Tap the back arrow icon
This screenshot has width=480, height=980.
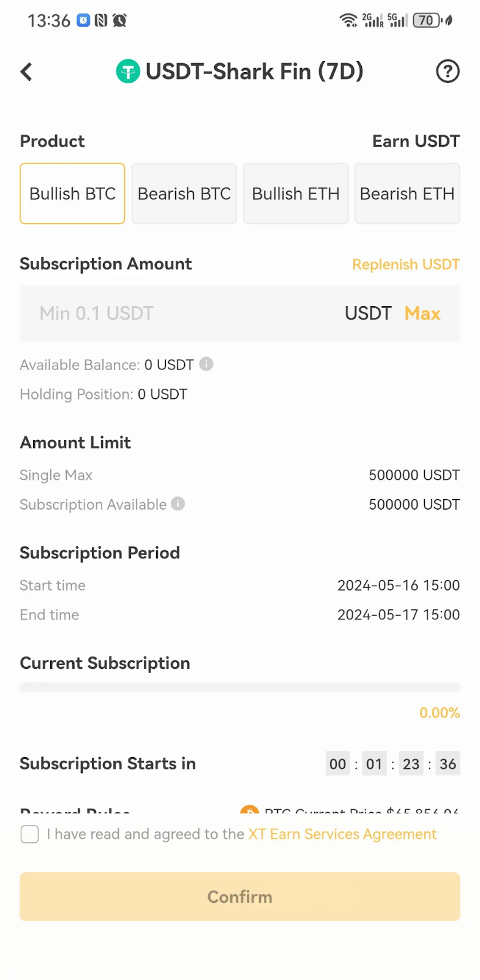(x=26, y=72)
